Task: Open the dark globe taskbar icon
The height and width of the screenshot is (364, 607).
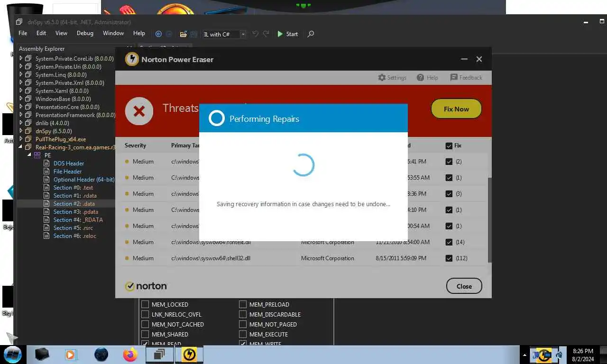Action: [101, 354]
